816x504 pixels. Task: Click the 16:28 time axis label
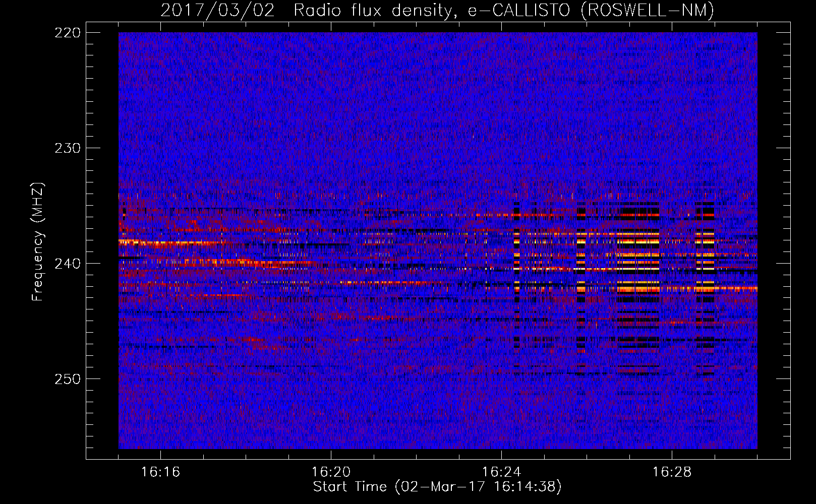tap(672, 472)
